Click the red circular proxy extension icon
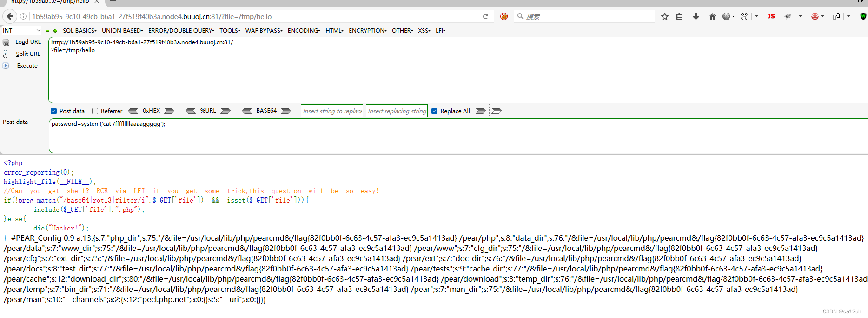 tap(815, 16)
